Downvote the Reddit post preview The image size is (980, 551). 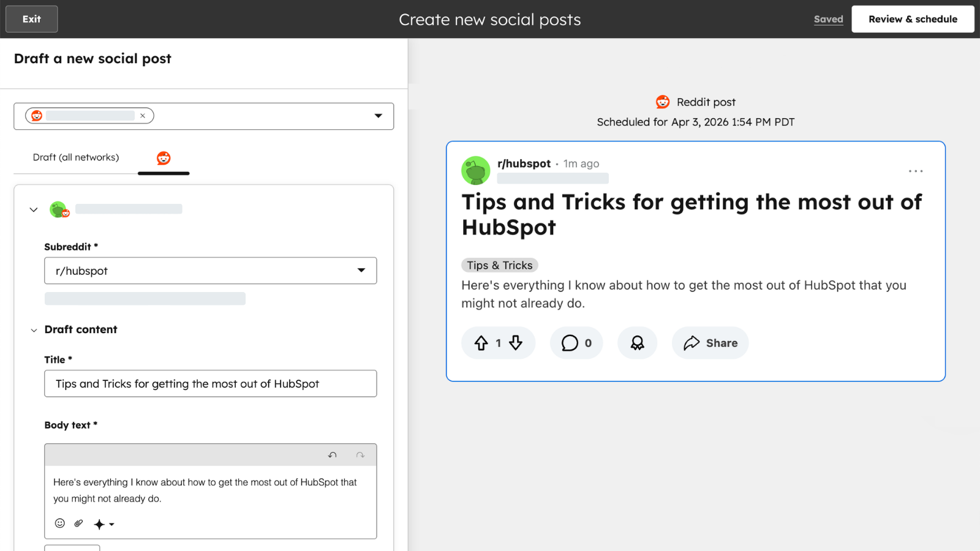pos(514,343)
